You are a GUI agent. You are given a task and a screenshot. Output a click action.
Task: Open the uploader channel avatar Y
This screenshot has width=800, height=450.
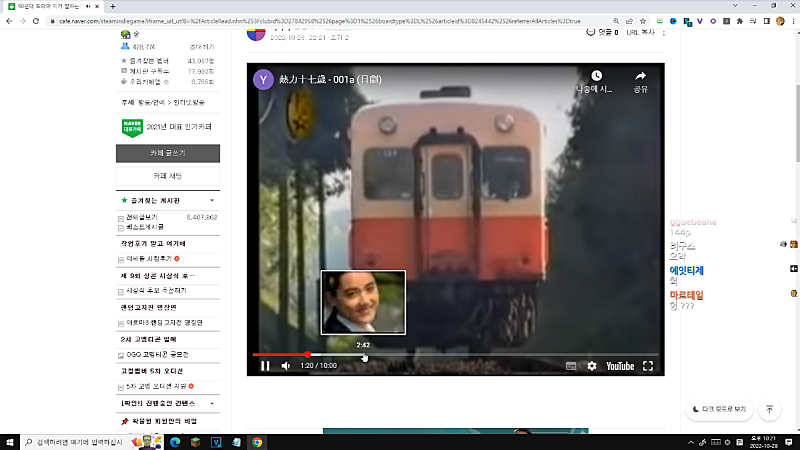click(x=263, y=80)
